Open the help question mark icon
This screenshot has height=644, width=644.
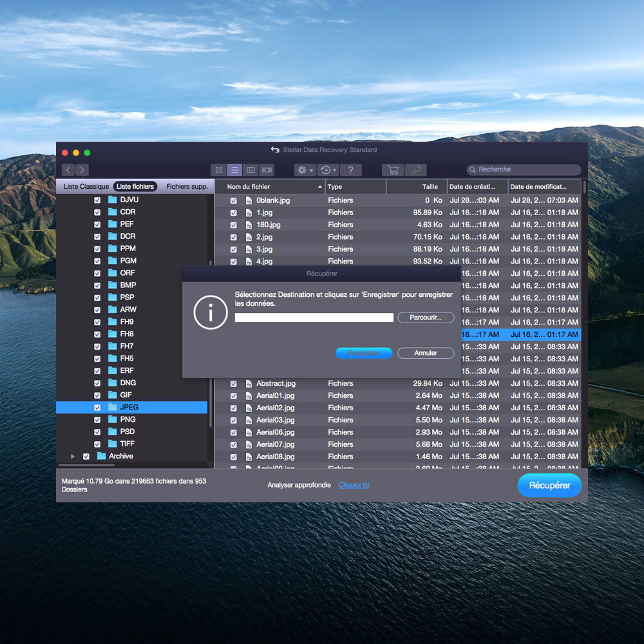(350, 170)
